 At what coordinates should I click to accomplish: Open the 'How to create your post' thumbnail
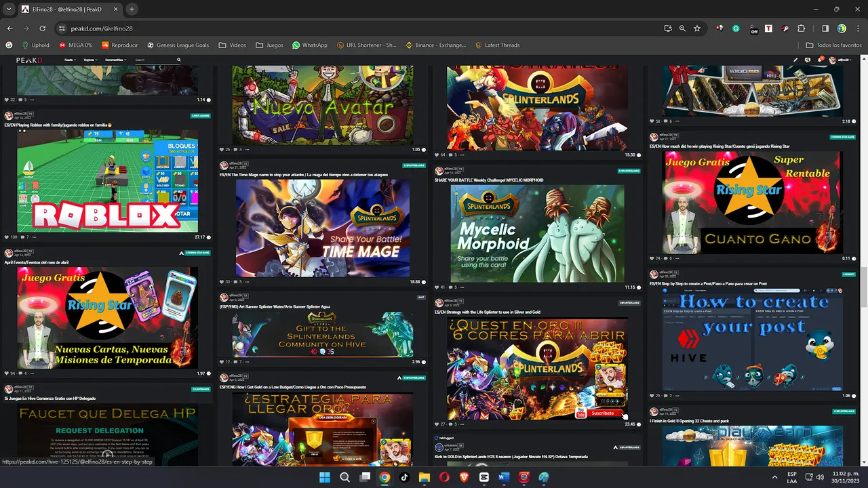(753, 340)
